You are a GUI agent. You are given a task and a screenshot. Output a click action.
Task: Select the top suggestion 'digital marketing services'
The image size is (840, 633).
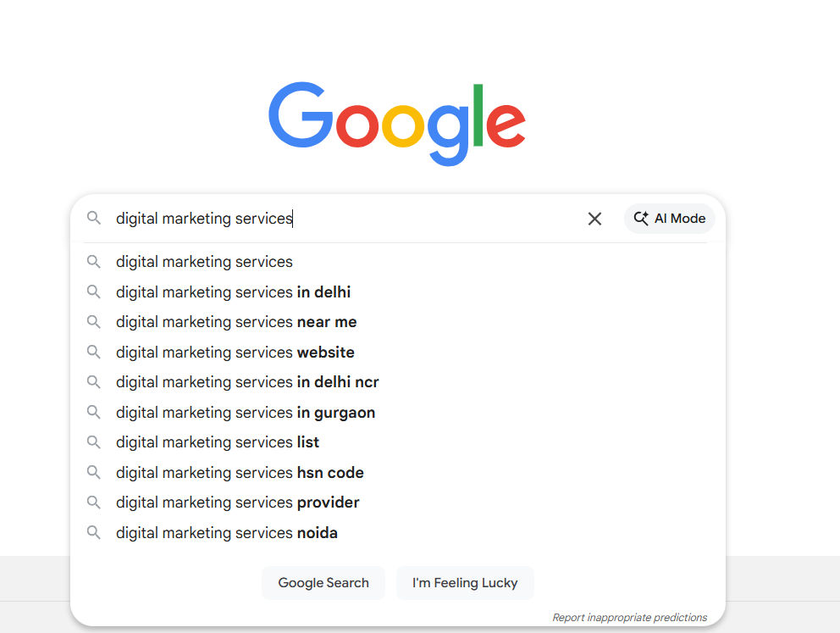[x=204, y=262]
